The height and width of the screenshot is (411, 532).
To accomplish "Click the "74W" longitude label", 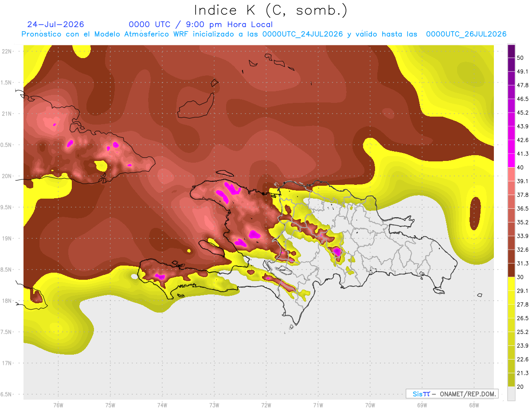I will pyautogui.click(x=162, y=405).
